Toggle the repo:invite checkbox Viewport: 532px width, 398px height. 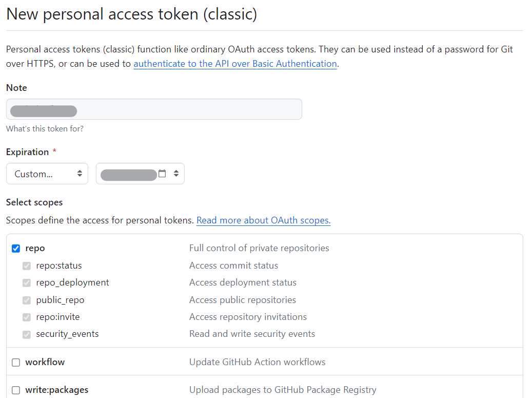click(26, 317)
